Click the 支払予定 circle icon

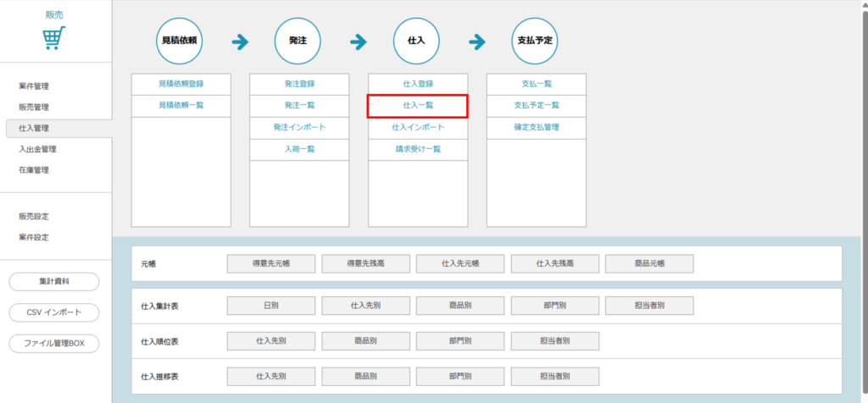[x=536, y=41]
